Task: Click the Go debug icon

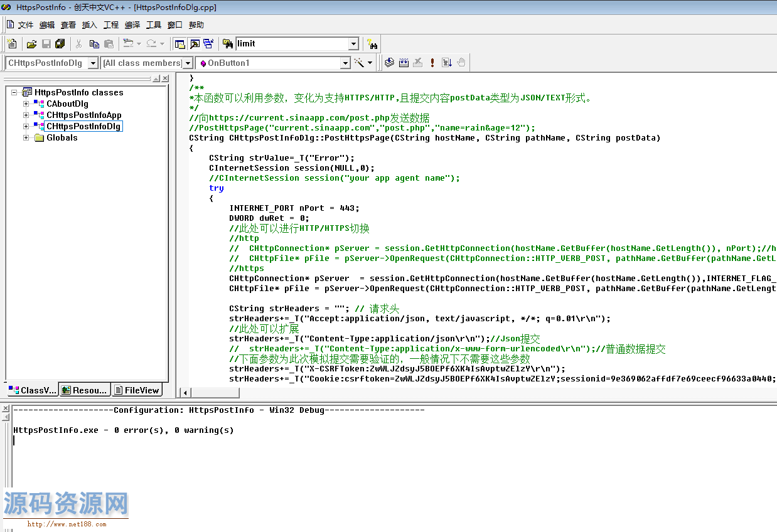Action: coord(447,63)
